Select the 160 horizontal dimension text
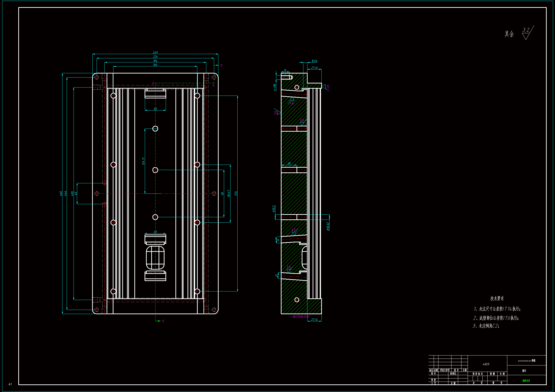 tap(155, 65)
